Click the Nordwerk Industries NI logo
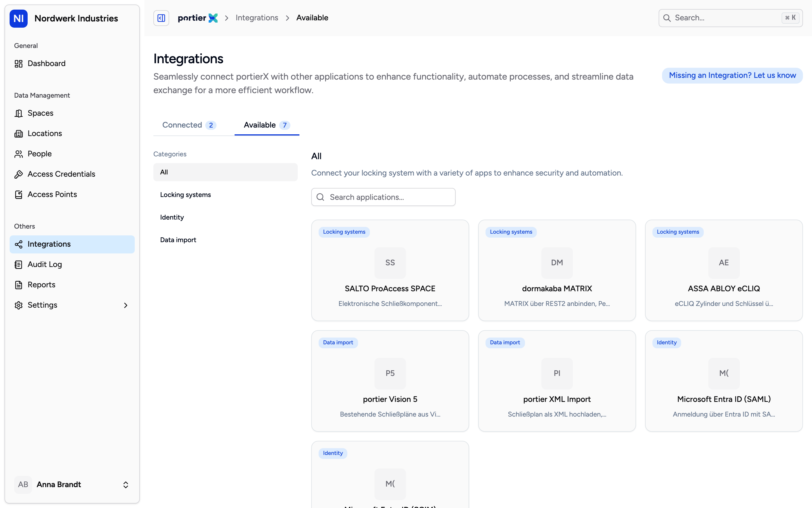 point(18,18)
